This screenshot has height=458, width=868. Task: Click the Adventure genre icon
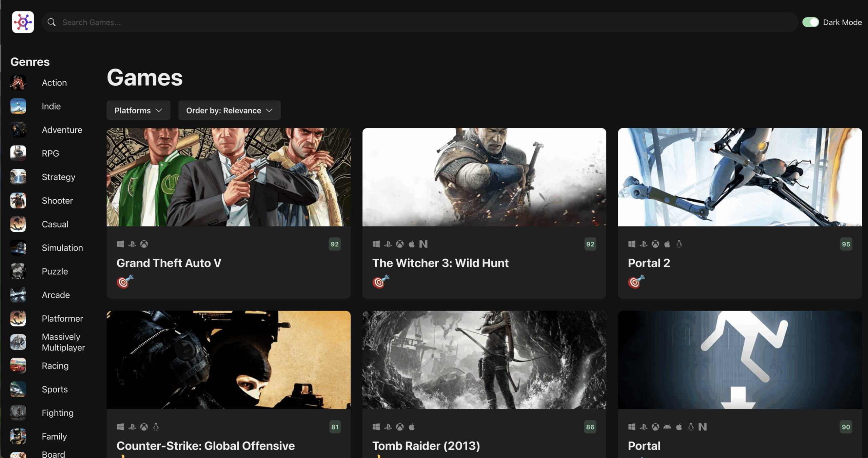[18, 130]
